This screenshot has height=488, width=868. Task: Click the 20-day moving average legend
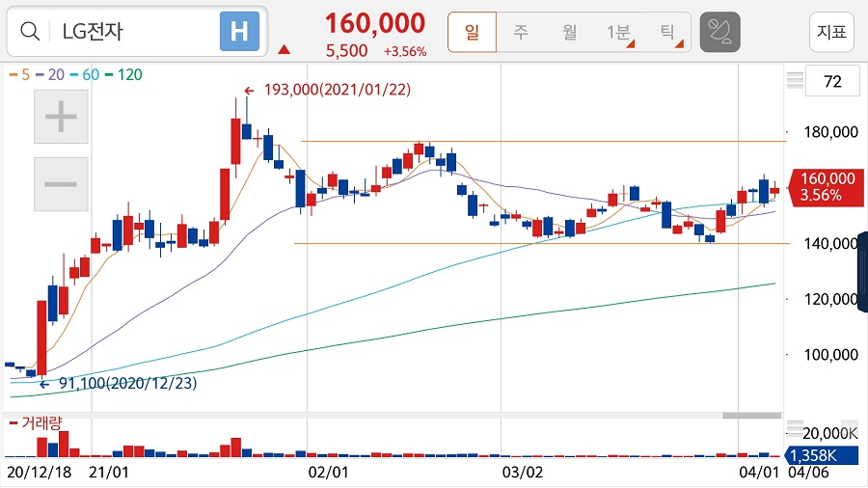click(x=50, y=74)
